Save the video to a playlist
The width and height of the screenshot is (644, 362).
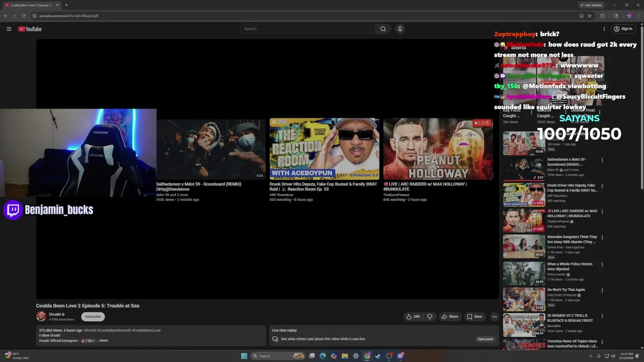(474, 317)
